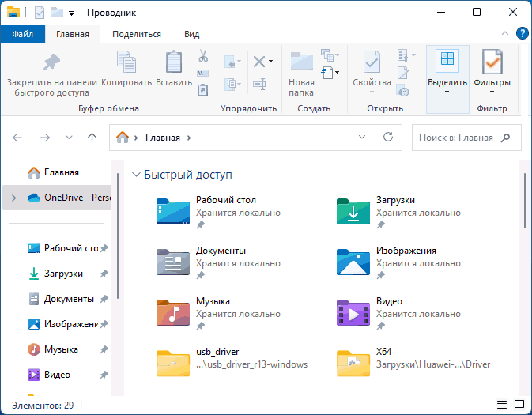Click the scissors Cut icon
Screen dimensions: 532x415
203,55
